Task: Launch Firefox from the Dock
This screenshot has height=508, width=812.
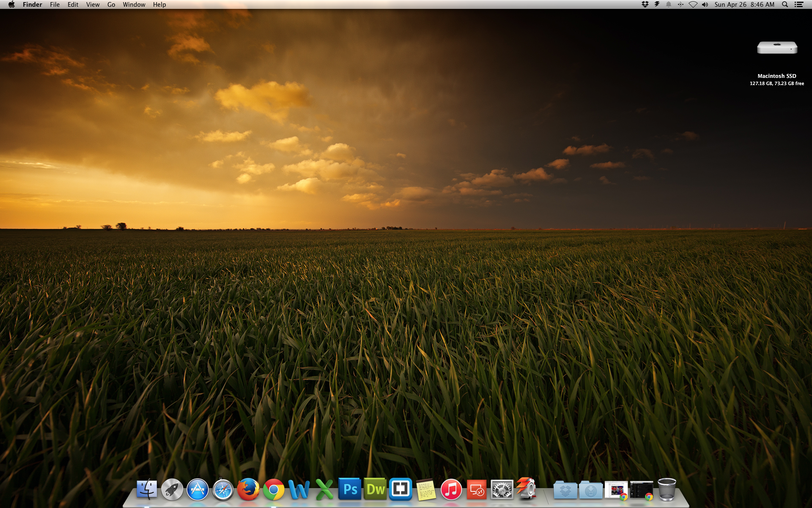Action: (248, 490)
